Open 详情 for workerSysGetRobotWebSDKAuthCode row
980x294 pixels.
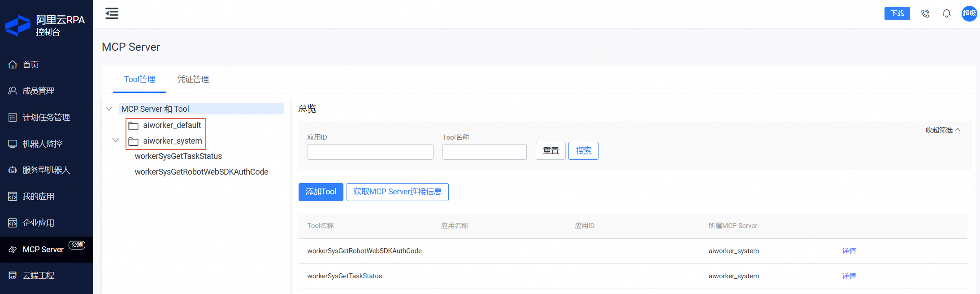(x=849, y=251)
